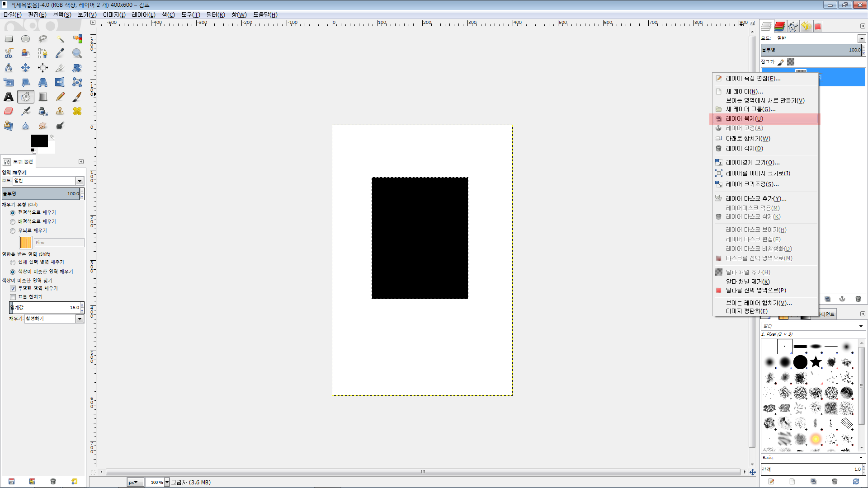The height and width of the screenshot is (488, 868).
Task: Select the Scissors Select tool
Action: (x=9, y=53)
